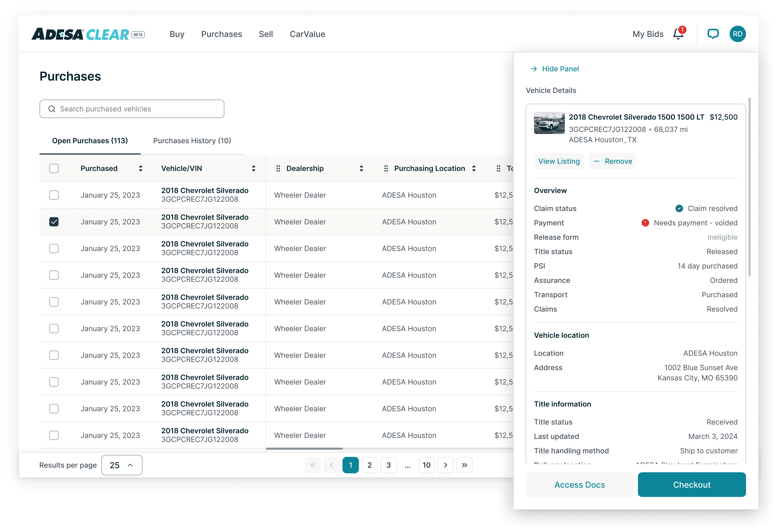Click the View Listing button
Viewport: 777px width, 532px height.
click(x=559, y=162)
